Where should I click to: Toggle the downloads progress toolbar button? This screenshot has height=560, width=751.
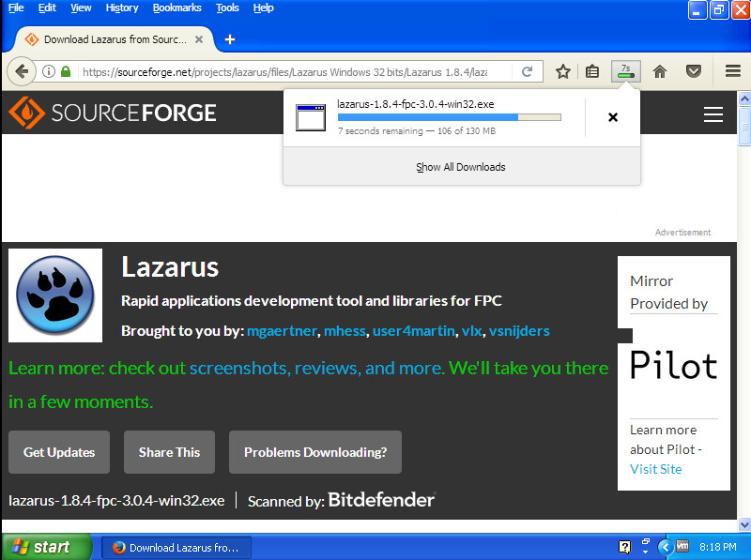pos(625,71)
